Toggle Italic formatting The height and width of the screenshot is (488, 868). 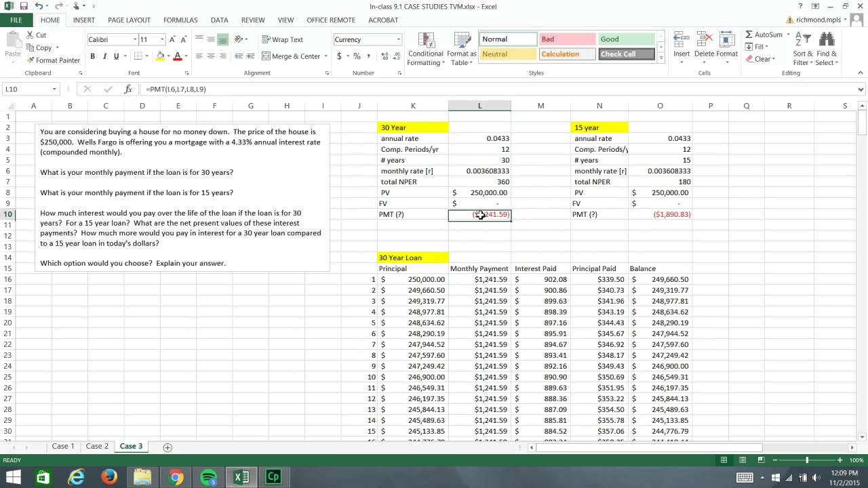pos(104,56)
